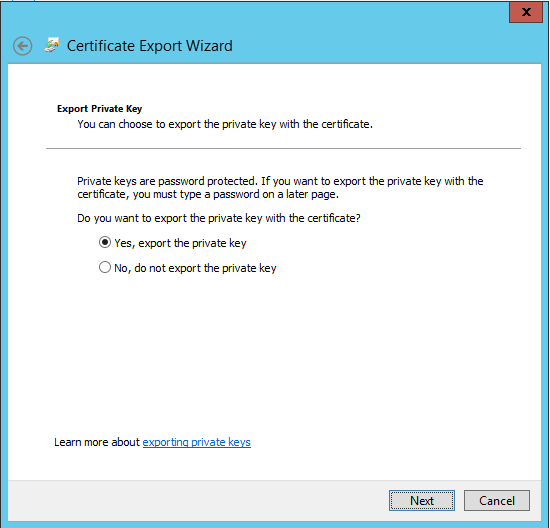This screenshot has width=550, height=528.
Task: Click the 'Private keys are password protected' paragraph
Action: (x=280, y=188)
